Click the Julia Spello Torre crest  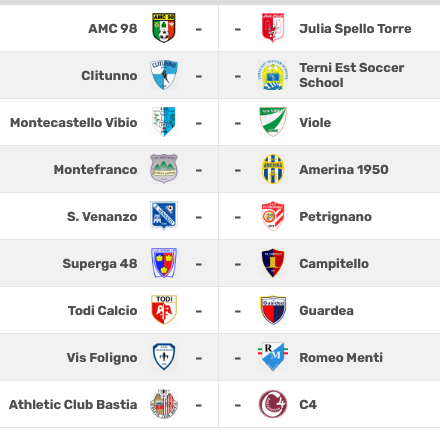click(273, 28)
